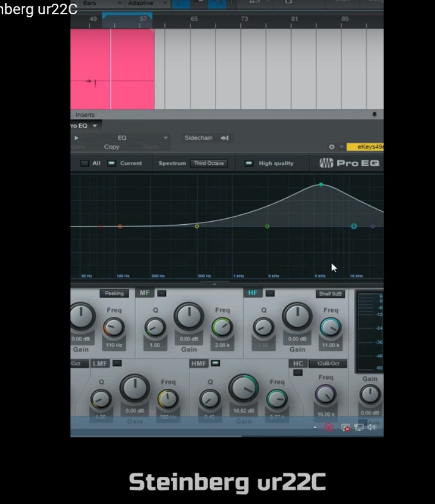
Task: Click bar 89 on the timeline ruler
Action: click(345, 19)
